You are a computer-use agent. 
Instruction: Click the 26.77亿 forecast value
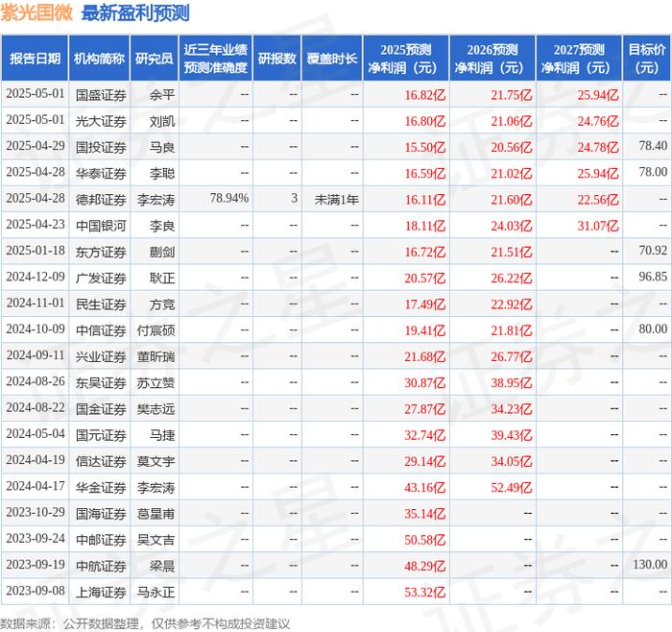pos(512,356)
